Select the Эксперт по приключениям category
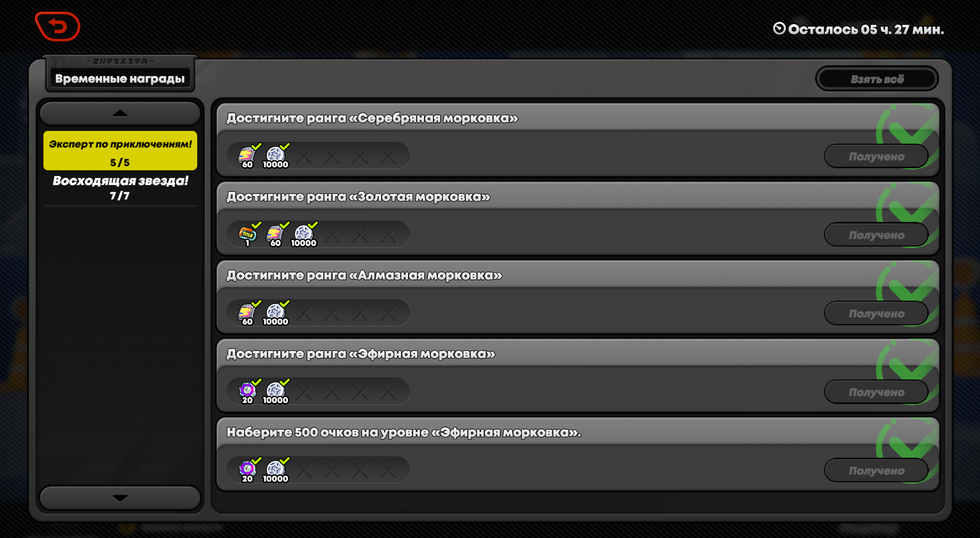980x538 pixels. click(x=120, y=151)
